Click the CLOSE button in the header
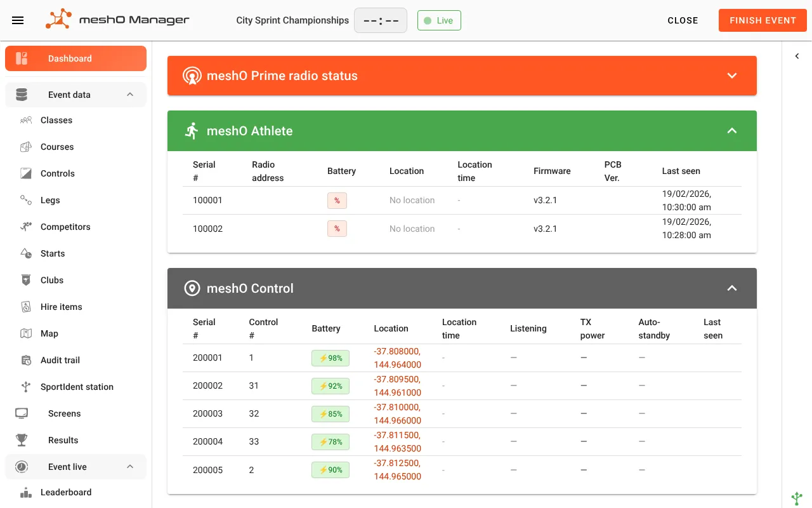Image resolution: width=812 pixels, height=508 pixels. tap(683, 20)
